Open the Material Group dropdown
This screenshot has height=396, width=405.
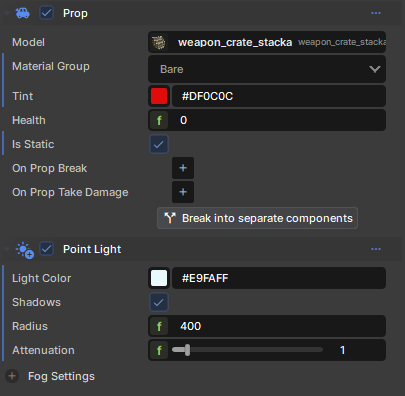pos(267,69)
